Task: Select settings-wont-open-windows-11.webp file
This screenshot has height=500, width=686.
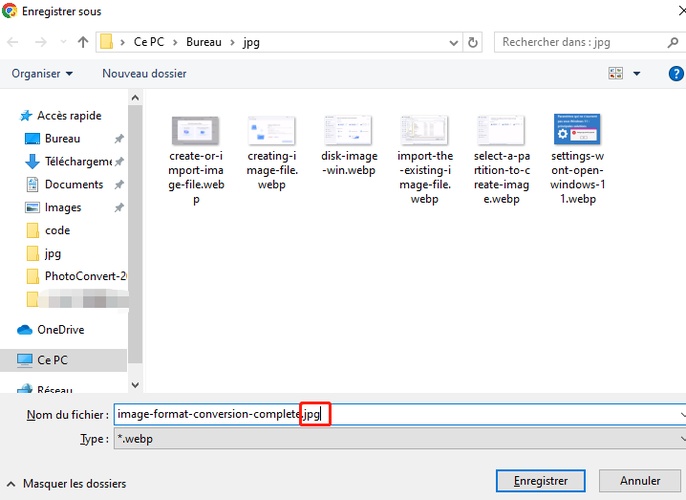Action: tap(578, 160)
